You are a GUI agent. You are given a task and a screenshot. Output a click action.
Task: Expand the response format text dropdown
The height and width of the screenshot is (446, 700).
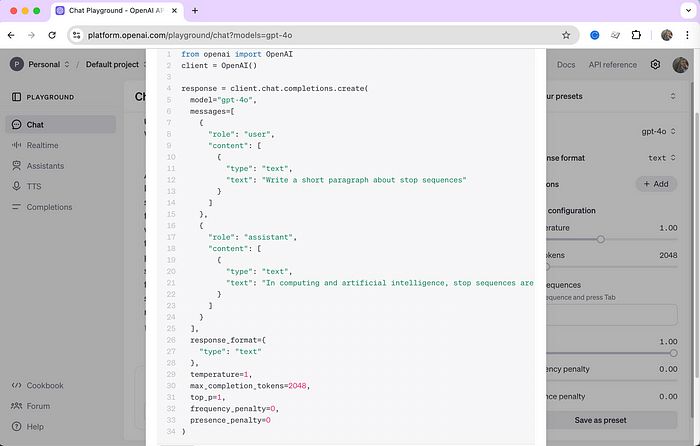[661, 158]
